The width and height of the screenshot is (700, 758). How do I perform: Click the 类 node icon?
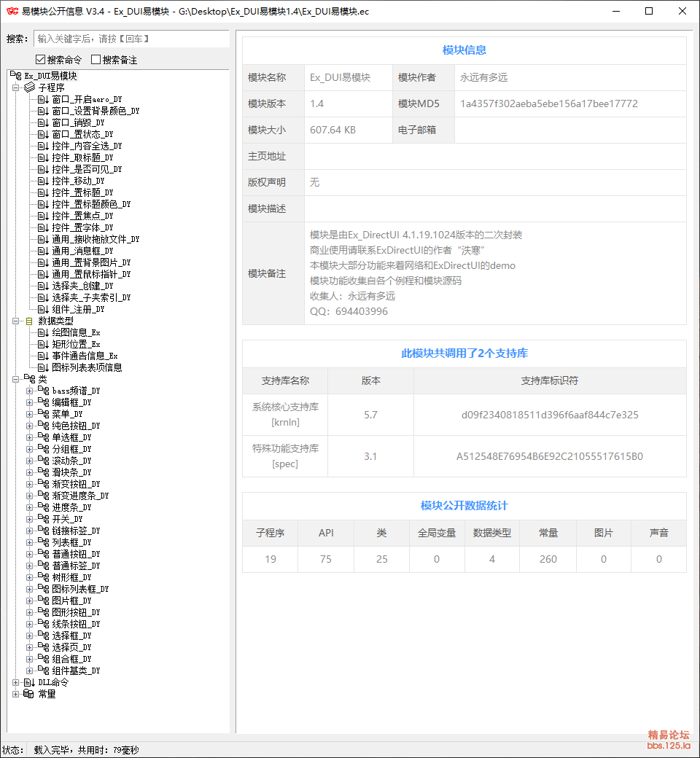tap(29, 379)
